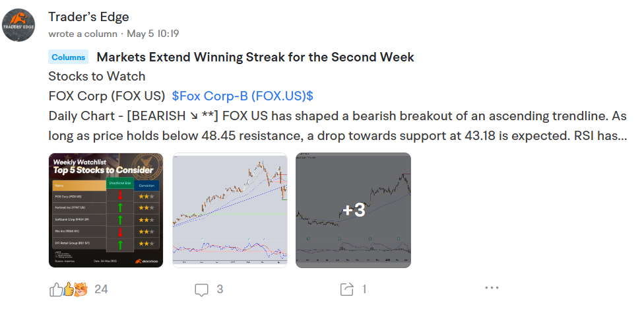This screenshot has width=644, height=313.
Task: Open the comments speech bubble icon
Action: (201, 290)
